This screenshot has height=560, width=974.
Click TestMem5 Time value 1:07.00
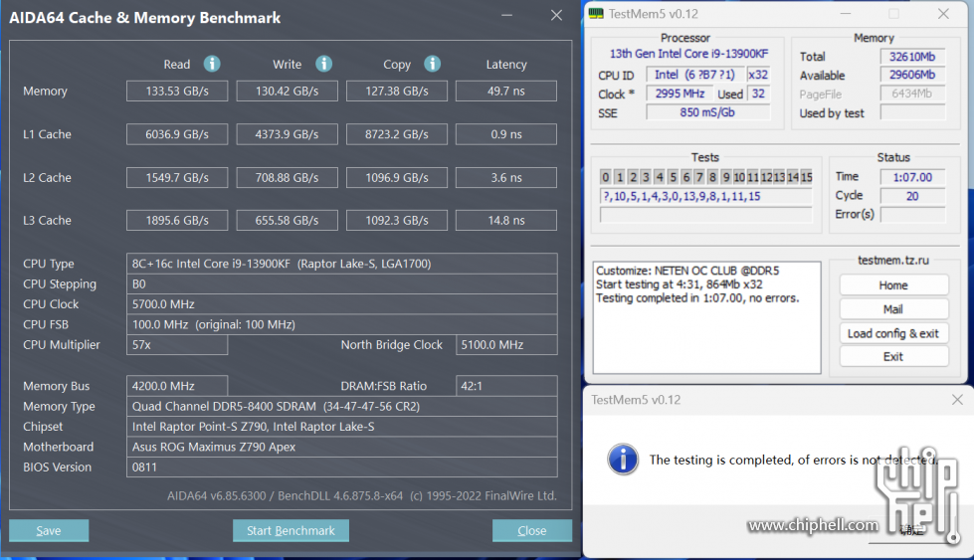(912, 177)
